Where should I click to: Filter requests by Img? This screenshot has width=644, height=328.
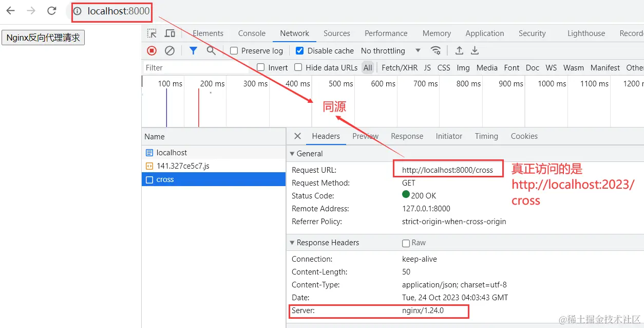pyautogui.click(x=463, y=67)
